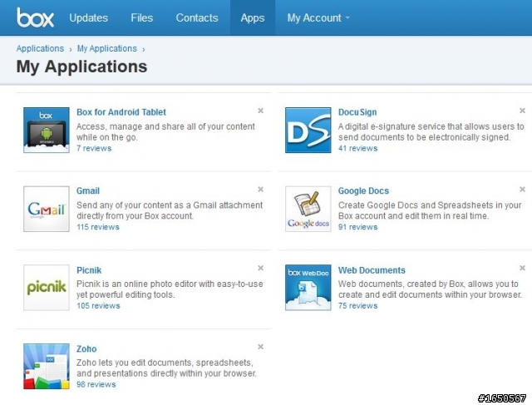This screenshot has height=405, width=532.
Task: Remove Zoho using its X icon
Action: click(x=260, y=347)
